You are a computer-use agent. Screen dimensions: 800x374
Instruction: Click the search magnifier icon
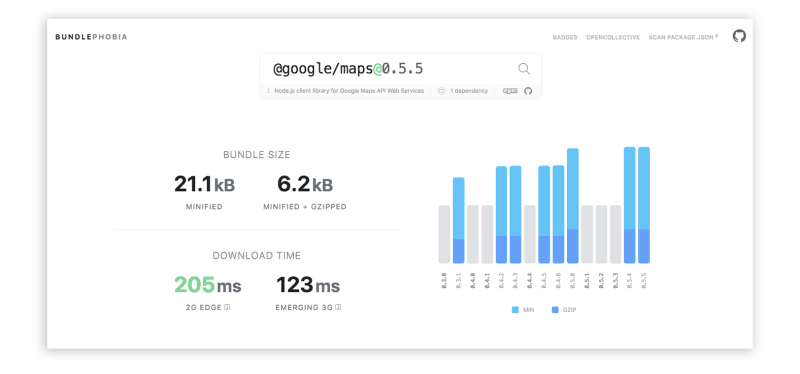pos(524,69)
